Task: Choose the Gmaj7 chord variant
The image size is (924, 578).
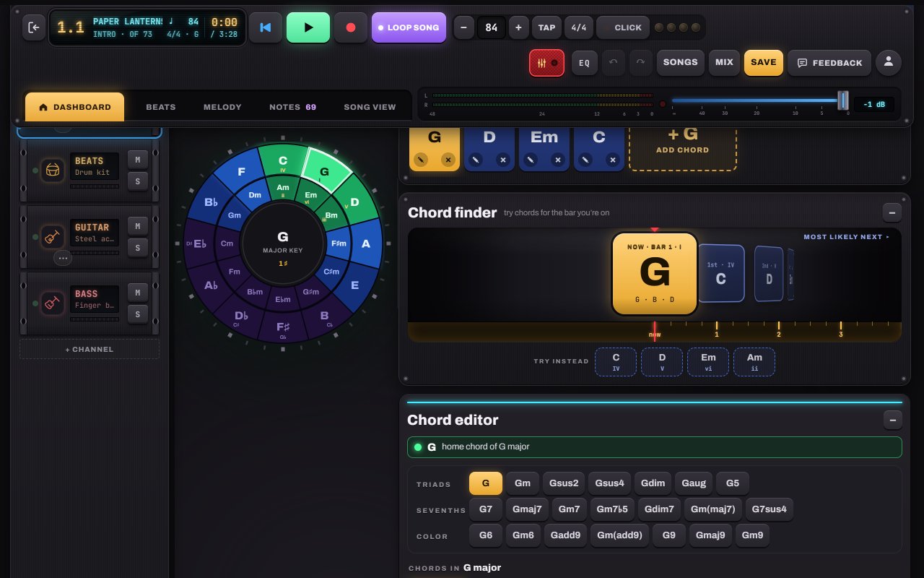Action: point(527,509)
